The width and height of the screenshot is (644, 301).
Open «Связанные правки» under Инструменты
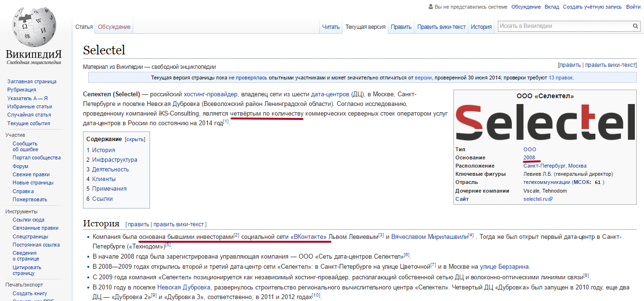click(x=35, y=228)
